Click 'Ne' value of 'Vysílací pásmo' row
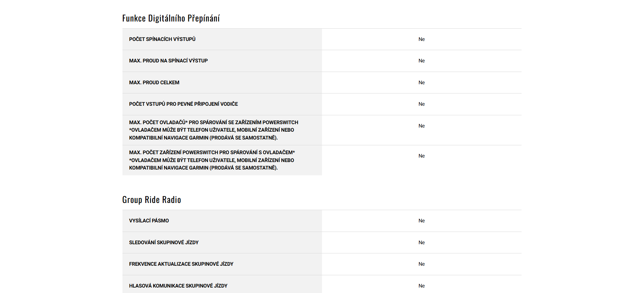This screenshot has width=644, height=293. [421, 221]
